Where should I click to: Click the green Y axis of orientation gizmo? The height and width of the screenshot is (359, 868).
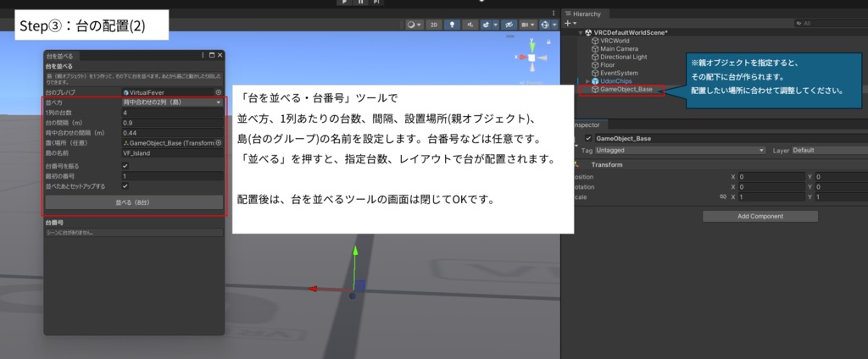531,46
